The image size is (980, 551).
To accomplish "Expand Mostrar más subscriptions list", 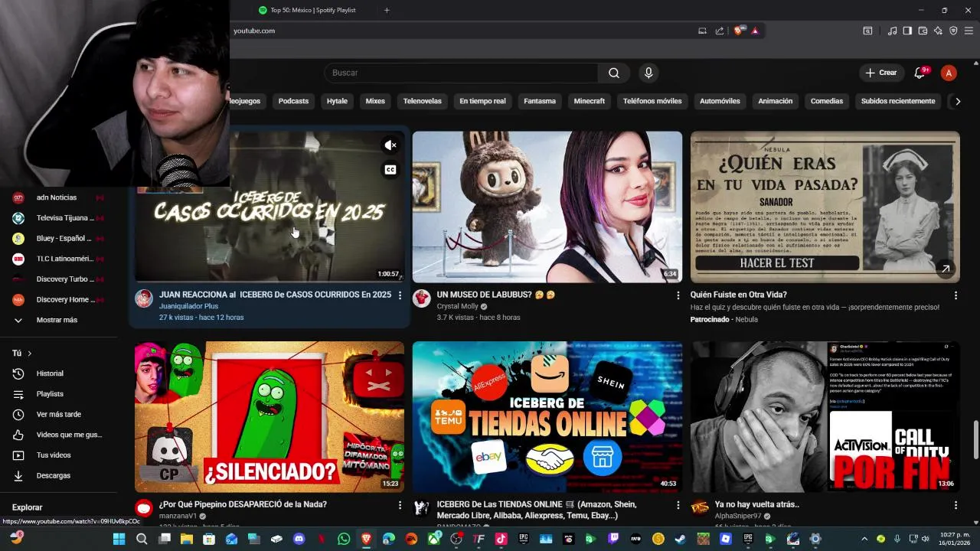I will pos(58,320).
